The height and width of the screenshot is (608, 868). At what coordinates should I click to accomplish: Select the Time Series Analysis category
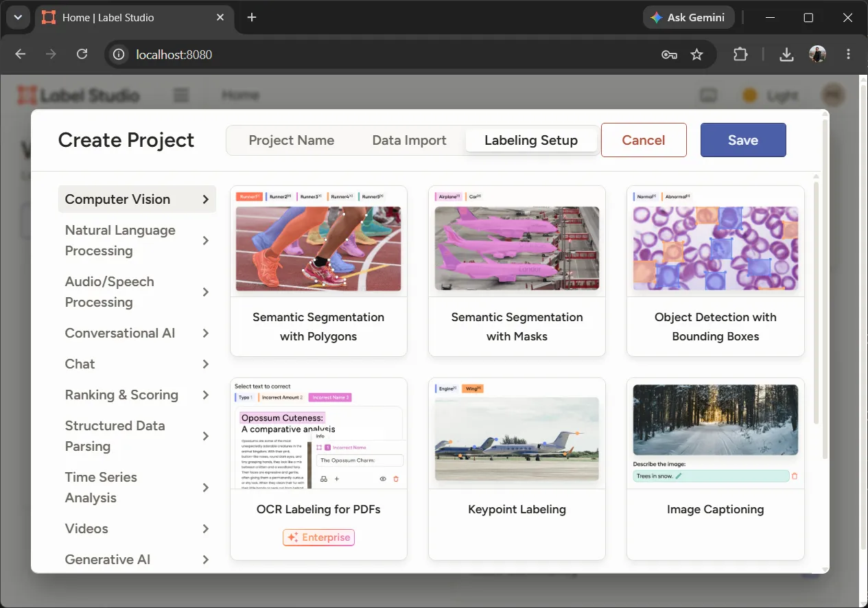137,487
